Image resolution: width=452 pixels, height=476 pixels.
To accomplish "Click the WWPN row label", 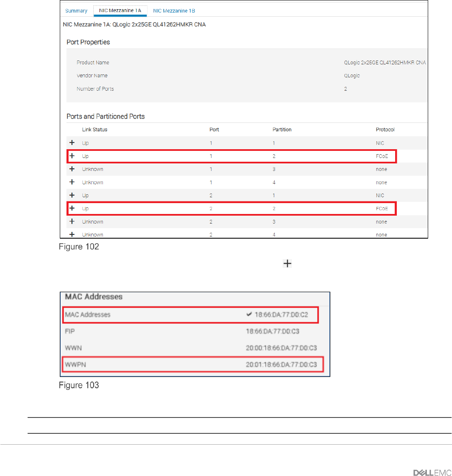I will point(75,364).
